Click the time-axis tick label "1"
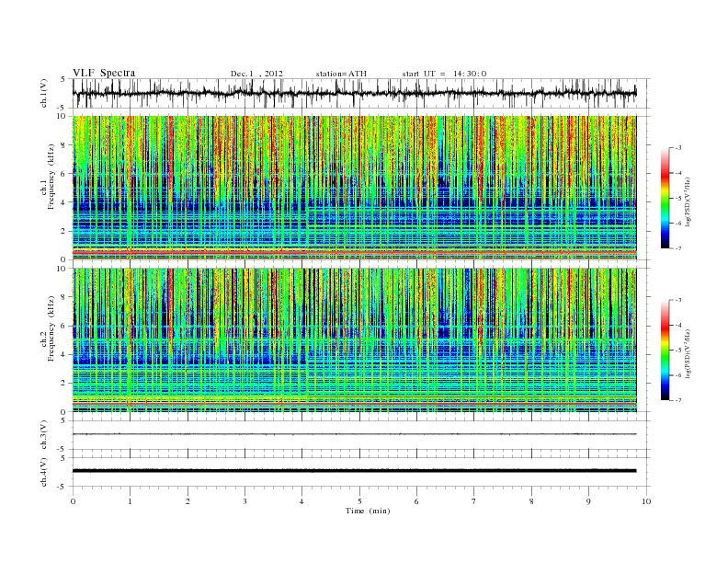The image size is (728, 563). point(130,501)
